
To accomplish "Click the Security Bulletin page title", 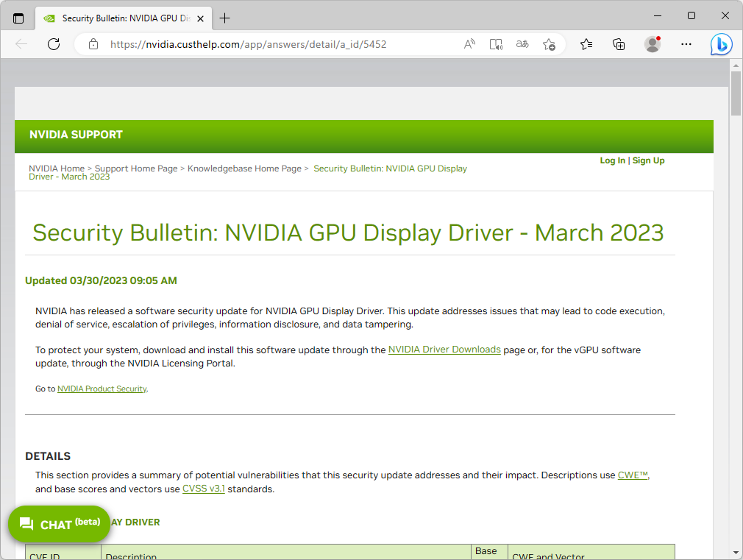I will [348, 233].
